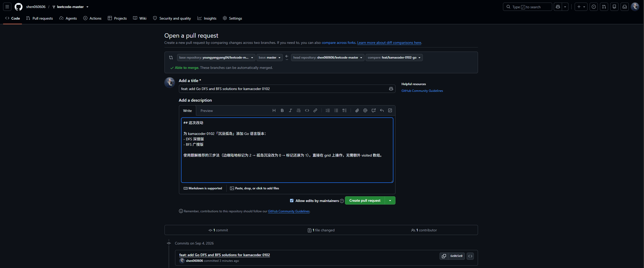644x268 pixels.
Task: Insert a heading in the description
Action: [x=274, y=110]
